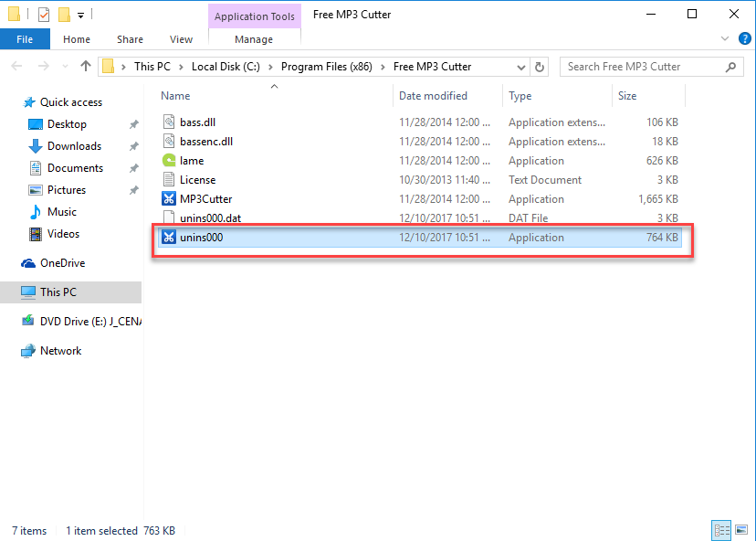Click the Search Free MP3 Cutter field
The width and height of the screenshot is (756, 541).
pos(651,67)
